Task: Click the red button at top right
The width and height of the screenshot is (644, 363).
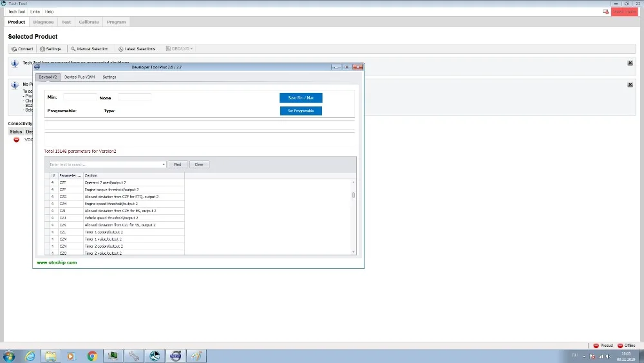Action: pos(624,12)
